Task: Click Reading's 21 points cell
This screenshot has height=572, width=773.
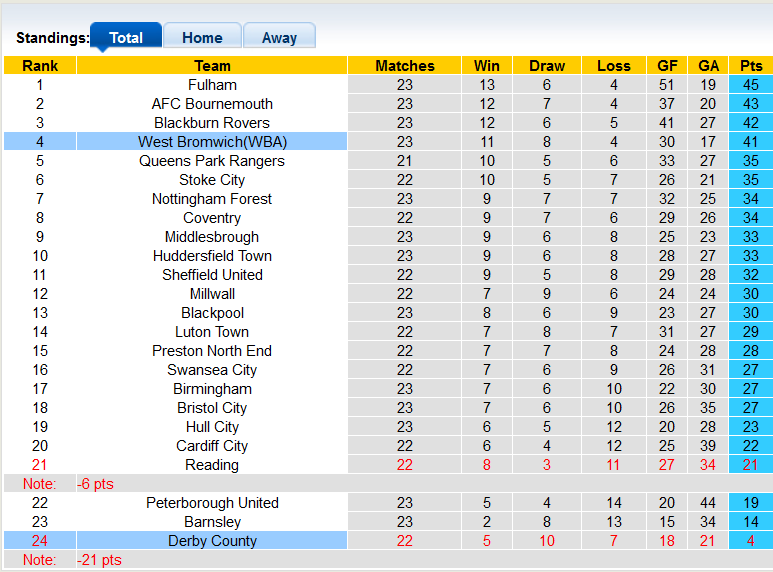Action: [750, 465]
